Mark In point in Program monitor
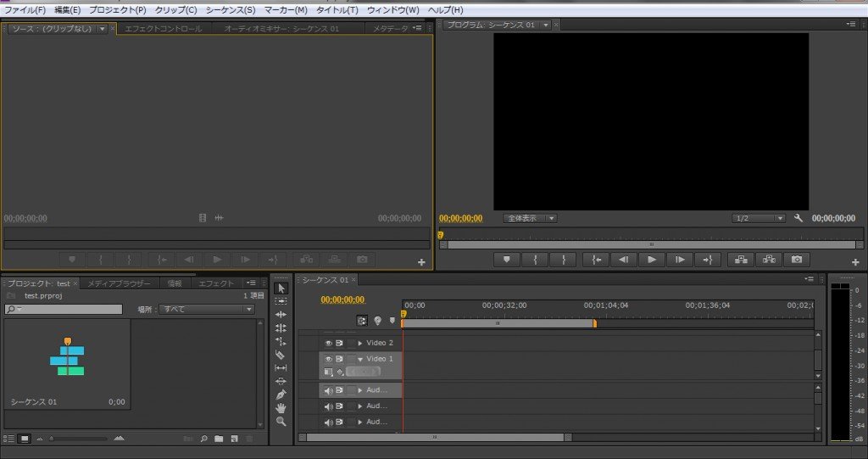The height and width of the screenshot is (459, 868). click(535, 260)
